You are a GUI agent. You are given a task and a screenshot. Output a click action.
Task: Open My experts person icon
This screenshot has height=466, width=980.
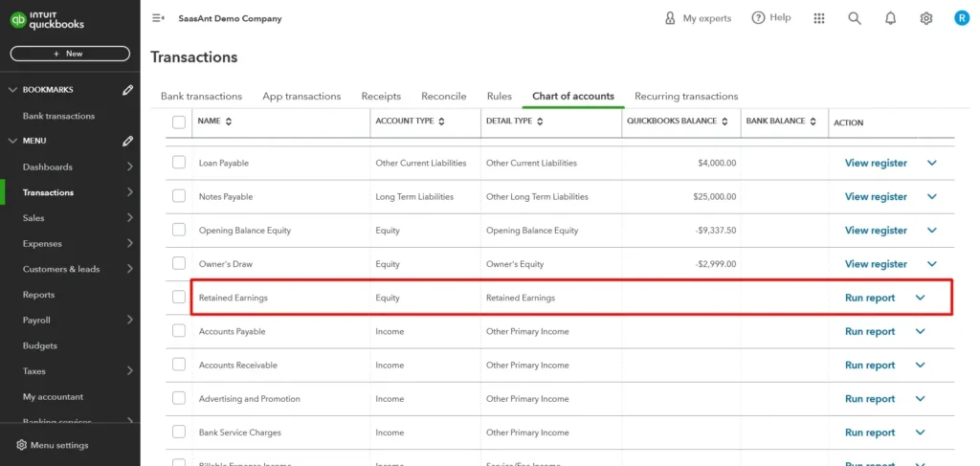coord(670,18)
